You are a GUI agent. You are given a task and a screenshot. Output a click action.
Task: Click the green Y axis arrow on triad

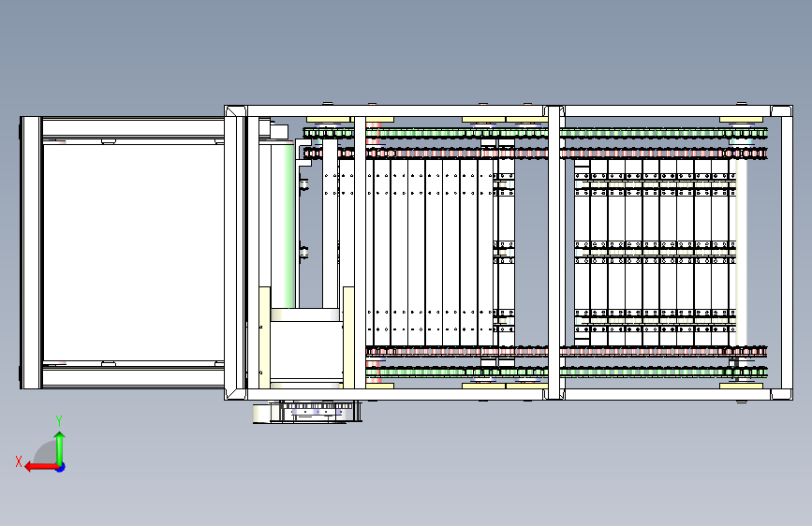(x=60, y=447)
